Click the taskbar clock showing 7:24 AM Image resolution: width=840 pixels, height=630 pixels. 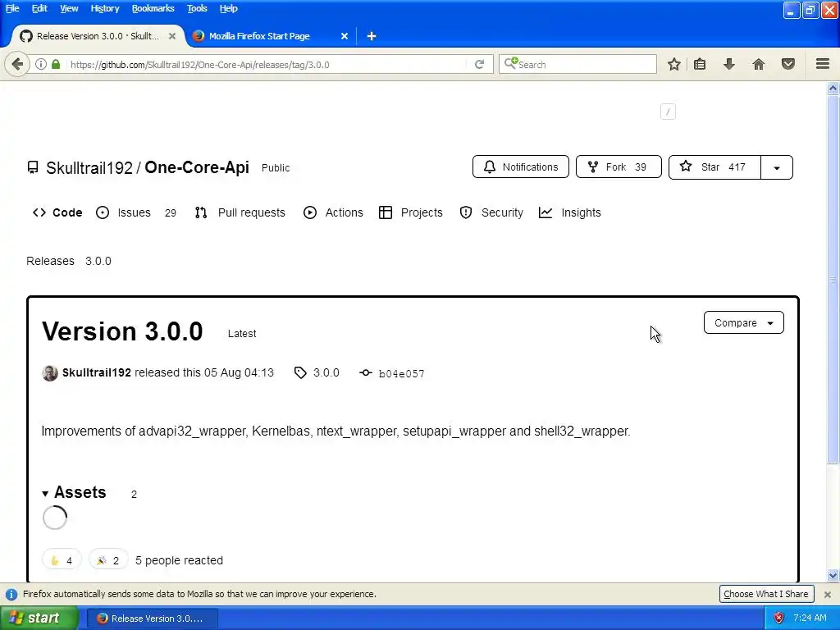point(810,619)
